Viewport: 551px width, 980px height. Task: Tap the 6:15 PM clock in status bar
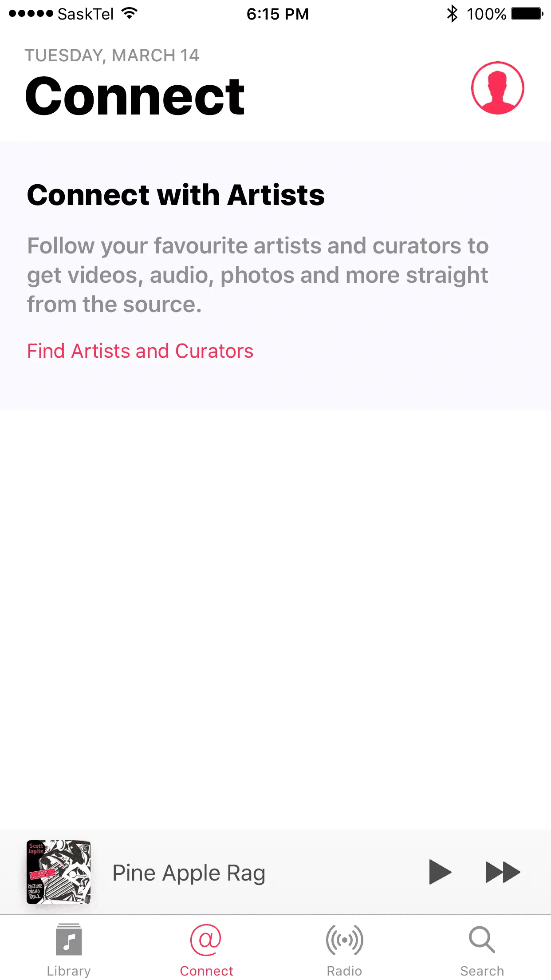pyautogui.click(x=278, y=14)
